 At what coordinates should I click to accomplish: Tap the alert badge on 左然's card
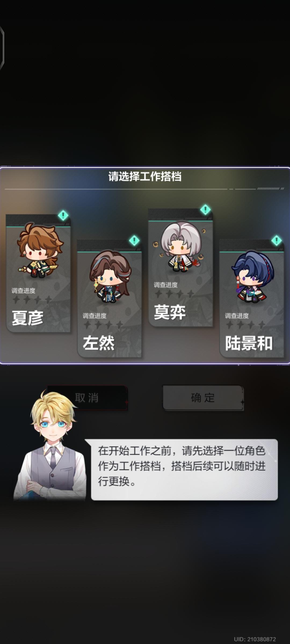(134, 240)
